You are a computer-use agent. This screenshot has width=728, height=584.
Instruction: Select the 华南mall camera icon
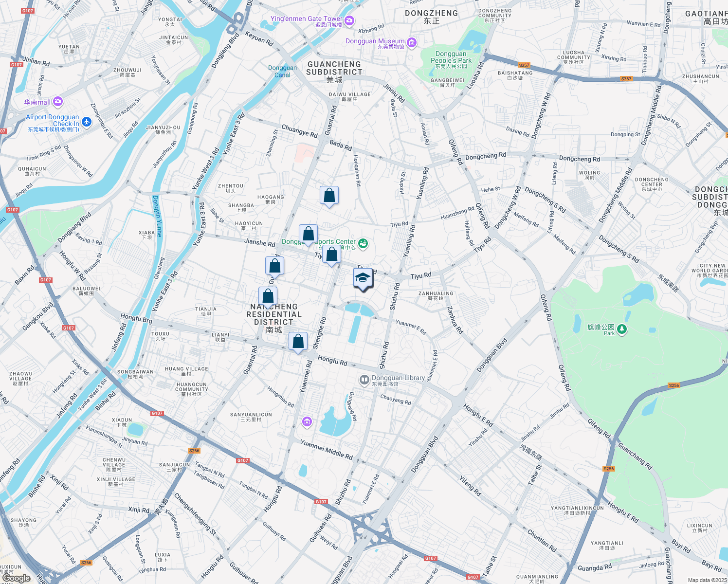(58, 101)
